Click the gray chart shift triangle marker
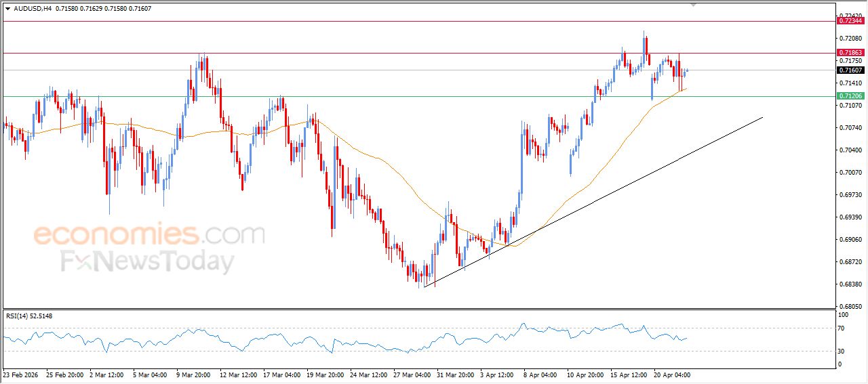 point(693,5)
